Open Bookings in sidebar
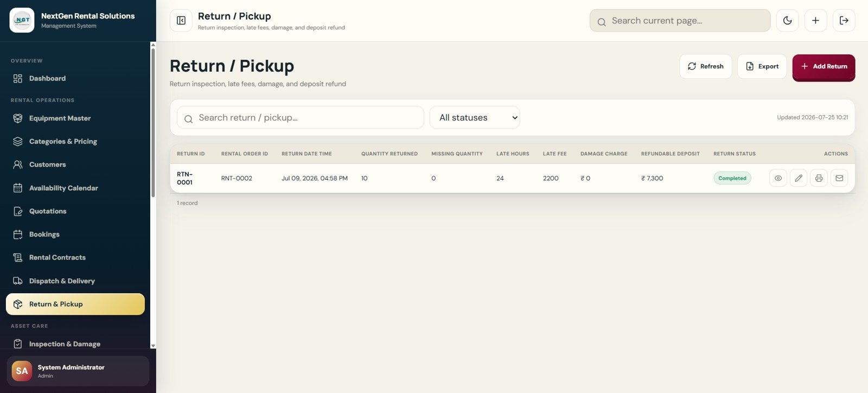The height and width of the screenshot is (393, 868). pos(75,234)
